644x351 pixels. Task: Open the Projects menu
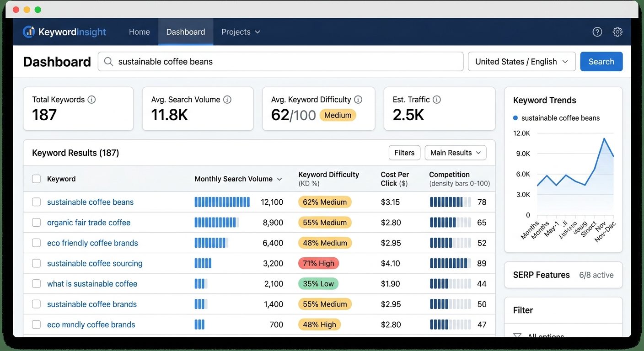click(x=241, y=32)
